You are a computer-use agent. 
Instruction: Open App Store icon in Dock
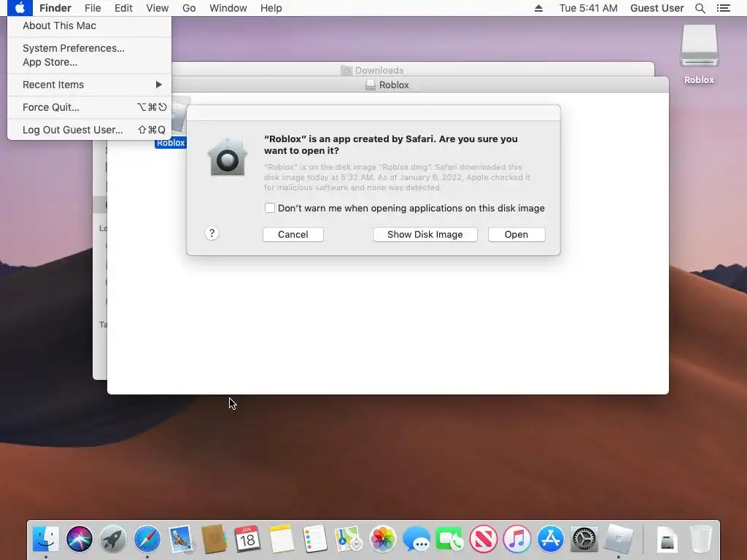[550, 539]
